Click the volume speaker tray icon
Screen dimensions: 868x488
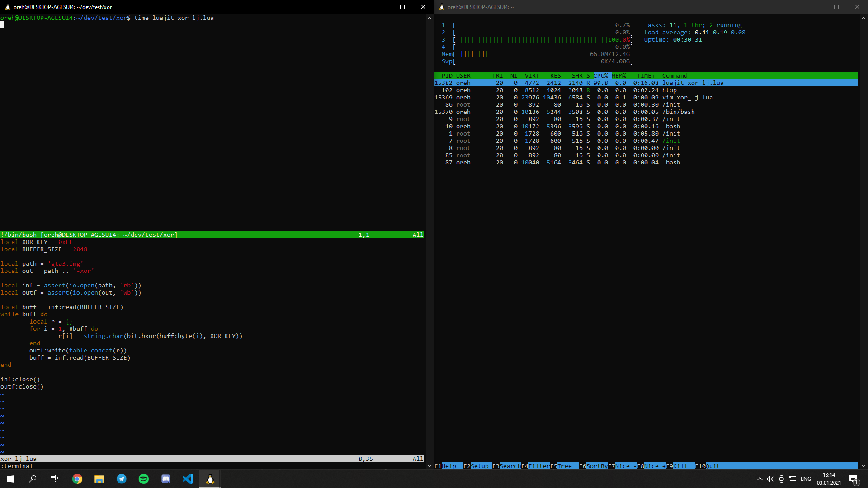click(x=770, y=479)
